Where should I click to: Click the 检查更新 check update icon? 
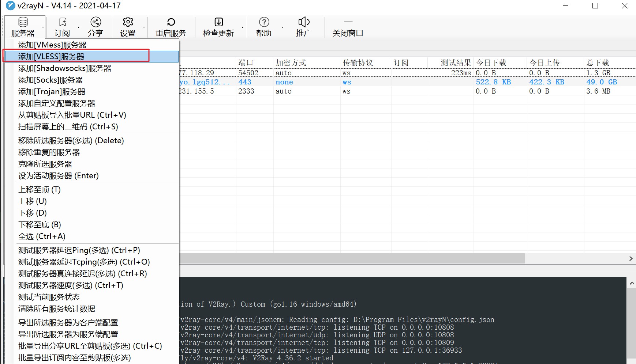tap(218, 22)
